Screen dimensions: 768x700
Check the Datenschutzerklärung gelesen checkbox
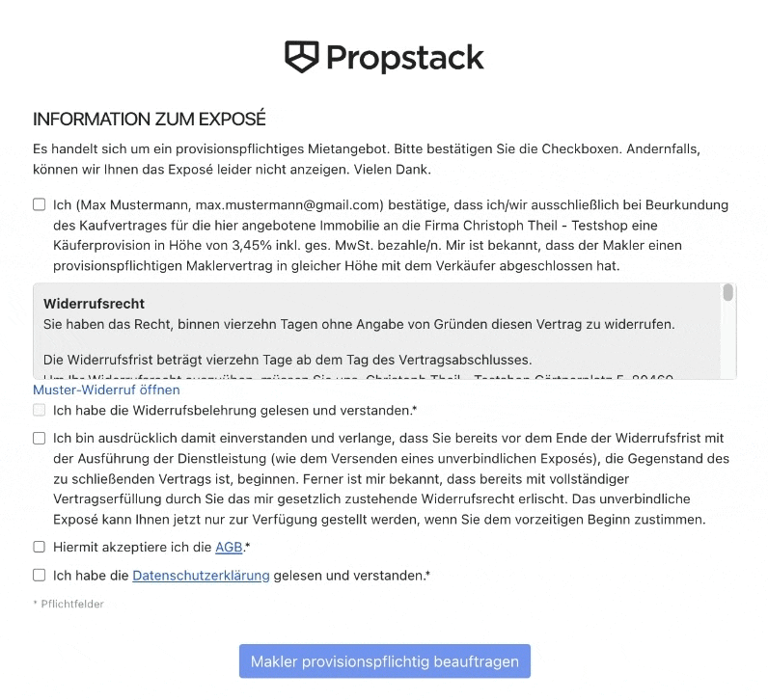40,575
